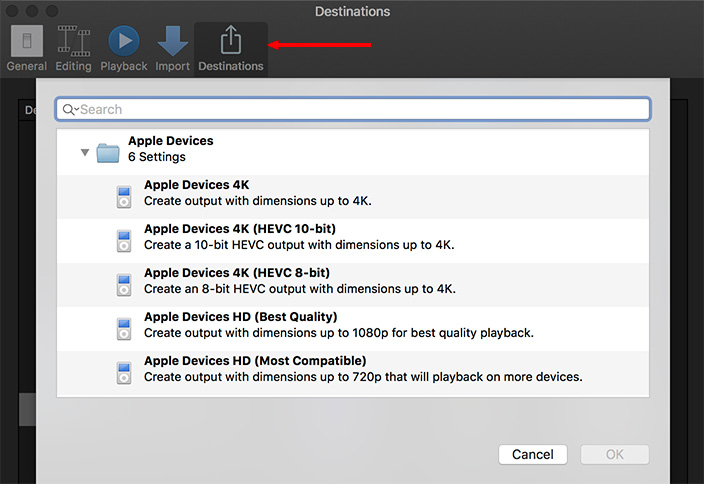This screenshot has height=484, width=704.
Task: Choose Apple Devices HD (Most Compatible)
Action: click(353, 373)
